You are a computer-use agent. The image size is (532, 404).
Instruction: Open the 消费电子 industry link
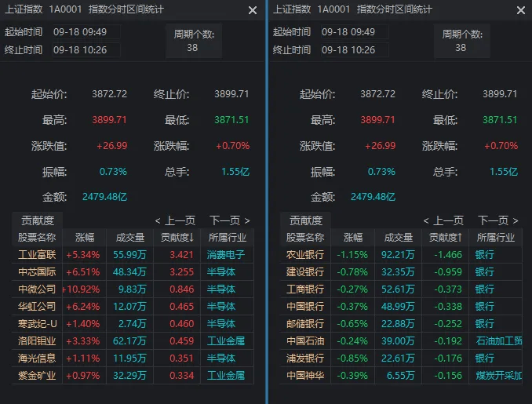pyautogui.click(x=226, y=254)
